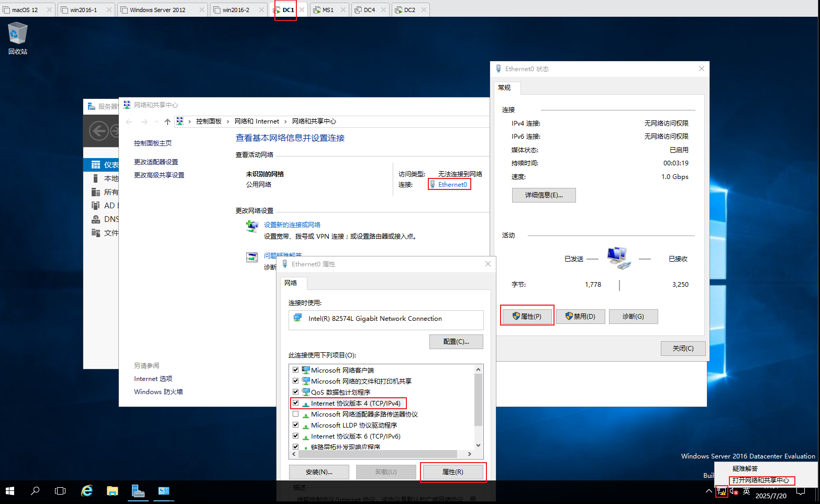Click 安装(N)... button
Screen dimensions: 820x504
click(x=319, y=472)
